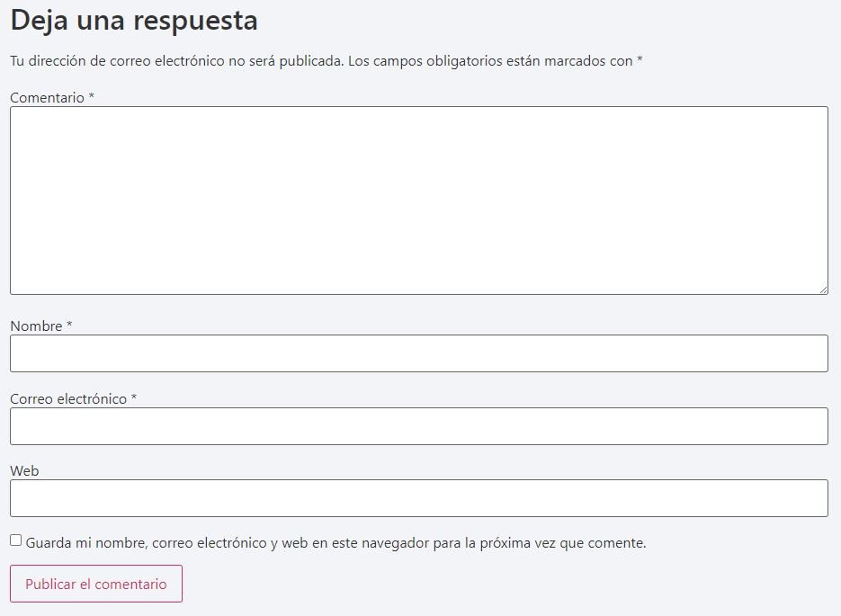Viewport: 841px width, 616px height.
Task: Click the Correo electrónico field label
Action: [x=68, y=398]
